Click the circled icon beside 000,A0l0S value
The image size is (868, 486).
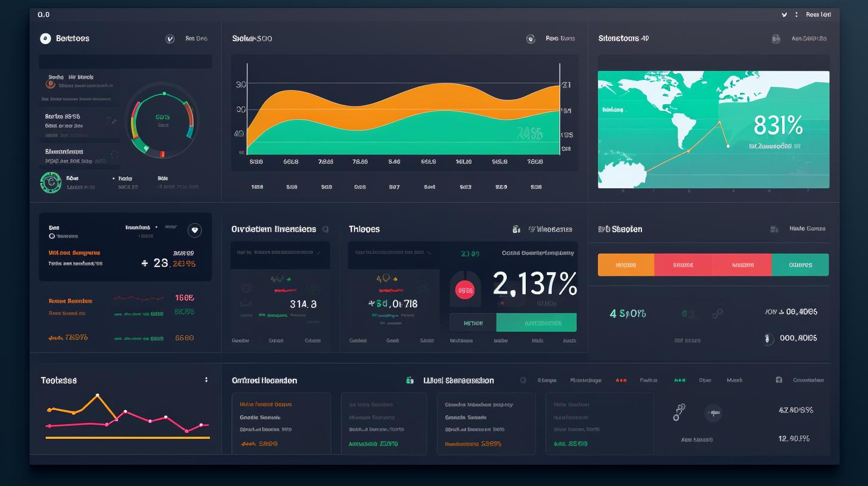pos(768,338)
